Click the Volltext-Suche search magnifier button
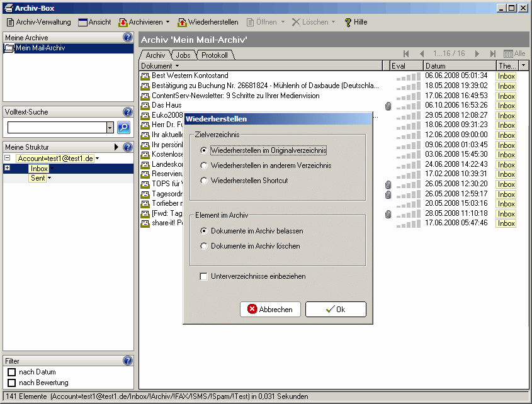The height and width of the screenshot is (404, 532). point(123,127)
